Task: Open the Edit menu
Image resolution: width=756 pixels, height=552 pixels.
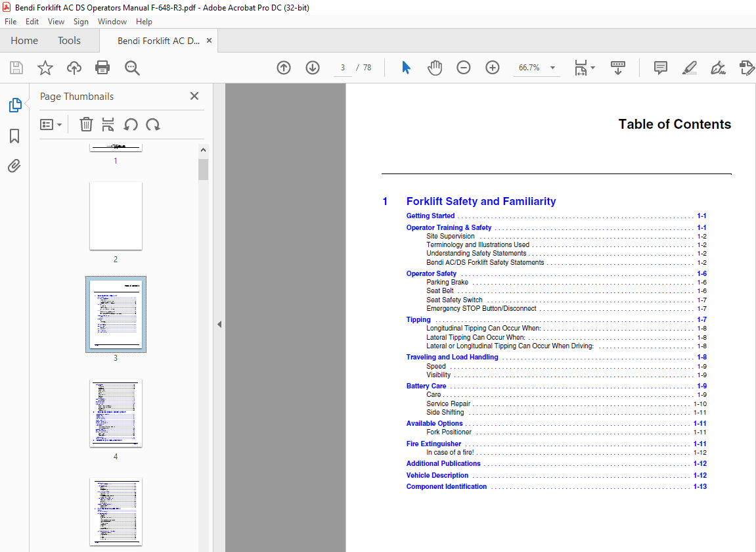Action: [x=32, y=22]
